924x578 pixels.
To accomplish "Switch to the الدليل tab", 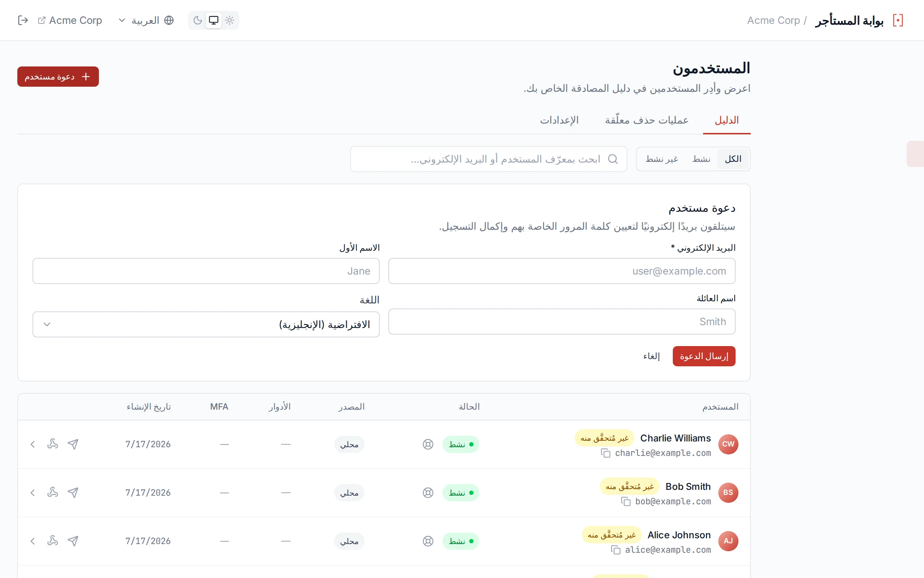I will [727, 120].
